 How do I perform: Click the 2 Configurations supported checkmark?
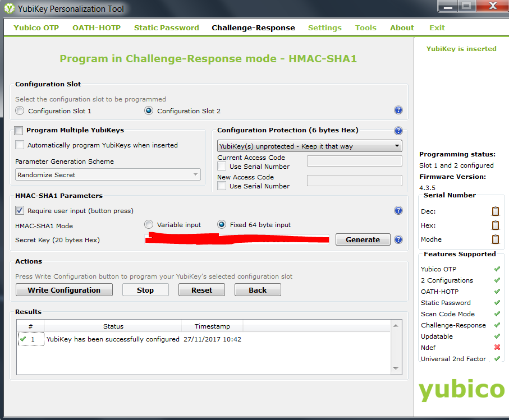(497, 280)
